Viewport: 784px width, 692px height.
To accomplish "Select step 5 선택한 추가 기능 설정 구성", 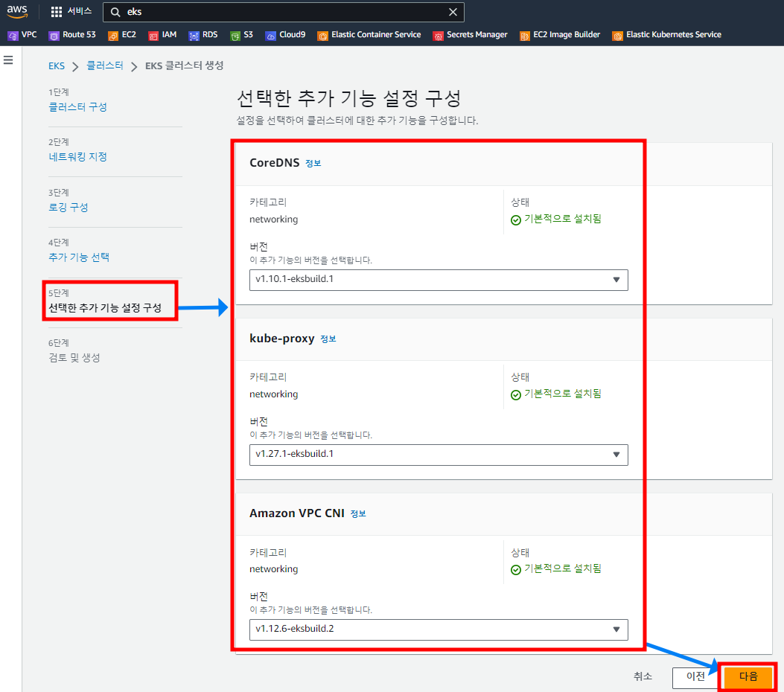I will [104, 308].
